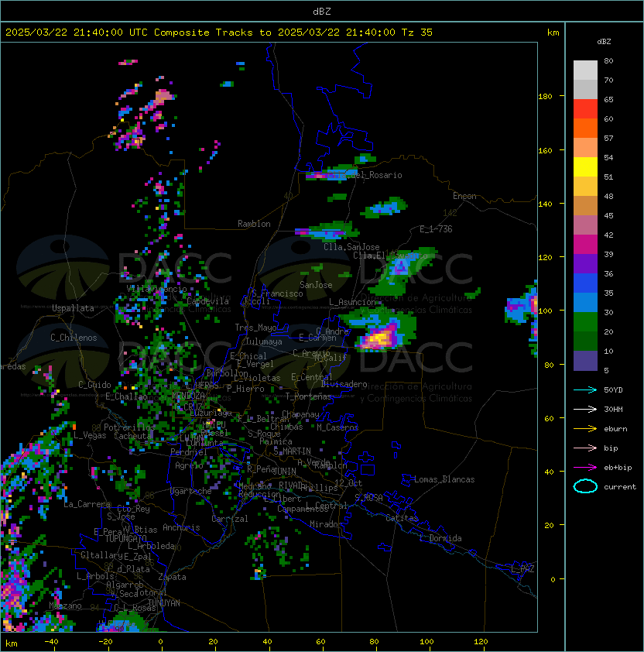Click the 'MENDOZA' city label
This screenshot has height=652, width=644.
[x=188, y=395]
